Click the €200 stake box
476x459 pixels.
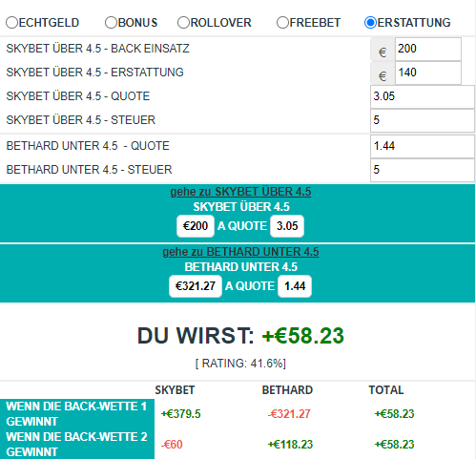tap(196, 226)
